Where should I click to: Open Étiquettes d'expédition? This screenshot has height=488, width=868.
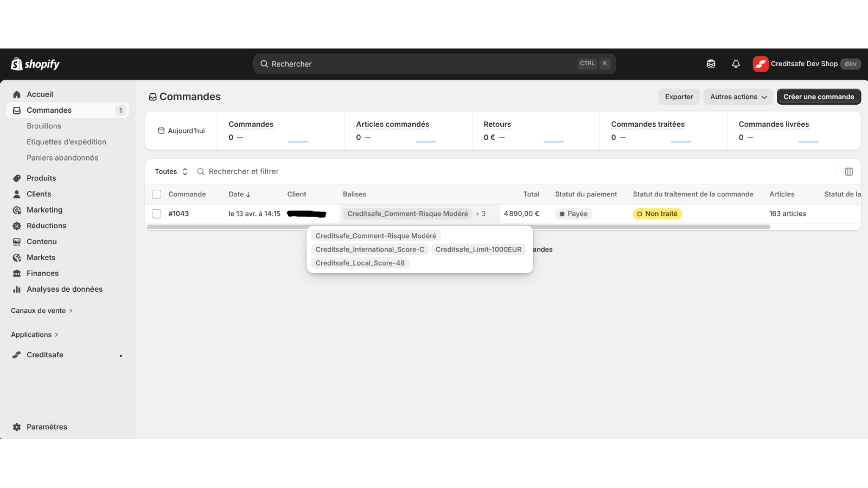(x=68, y=142)
